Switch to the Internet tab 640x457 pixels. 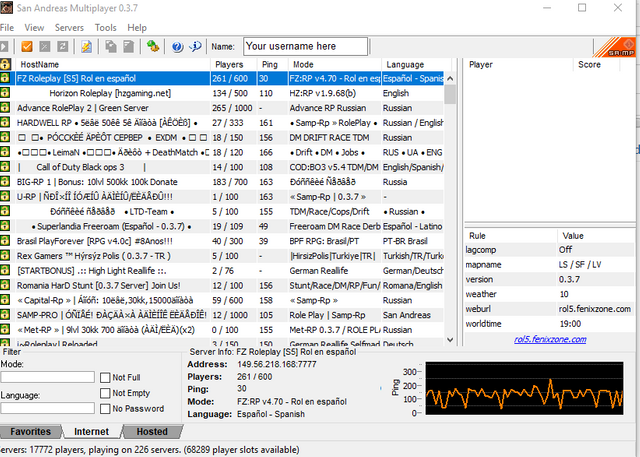[91, 431]
